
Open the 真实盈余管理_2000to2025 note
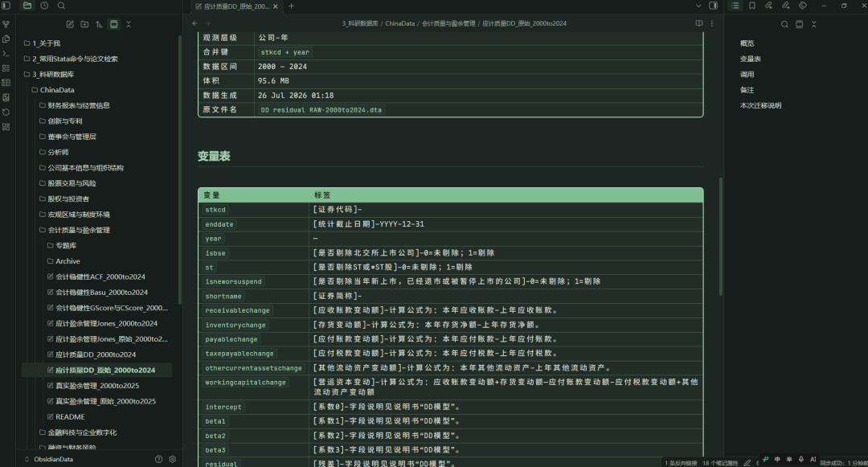tap(97, 386)
